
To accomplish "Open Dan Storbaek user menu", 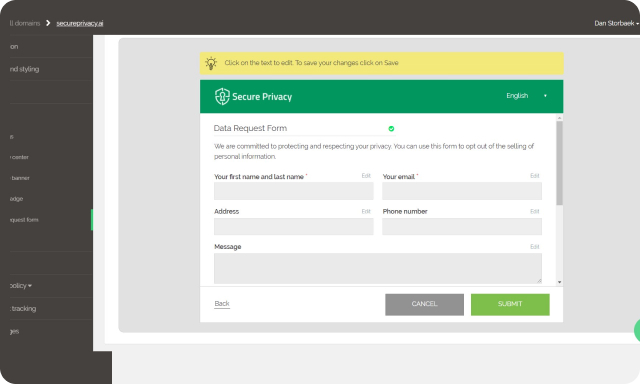I will point(616,23).
